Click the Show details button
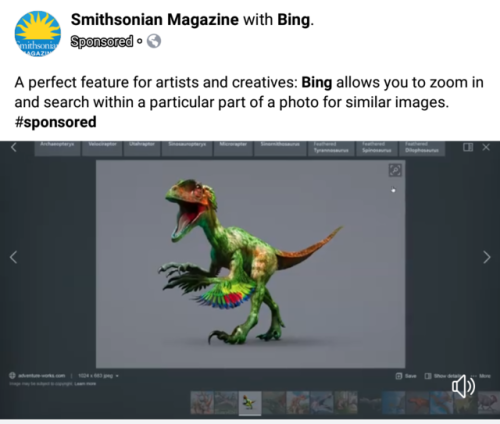Viewport: 500px width, 424px height. click(x=442, y=376)
